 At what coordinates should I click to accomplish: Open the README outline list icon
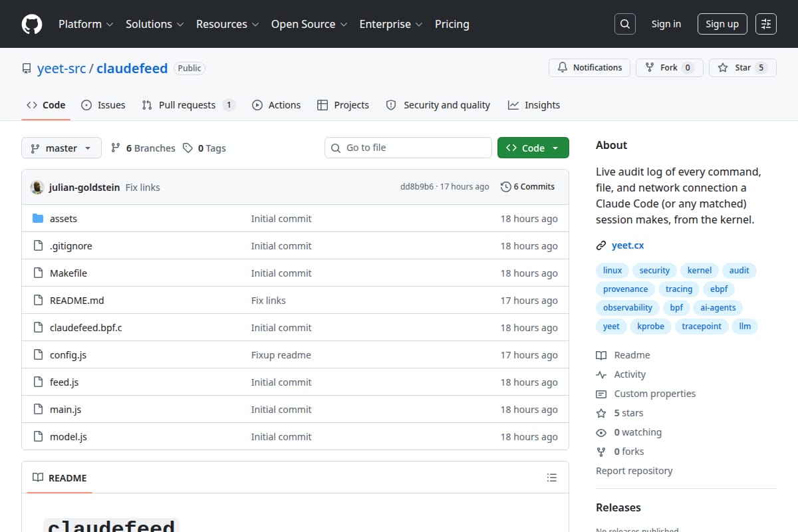tap(551, 477)
